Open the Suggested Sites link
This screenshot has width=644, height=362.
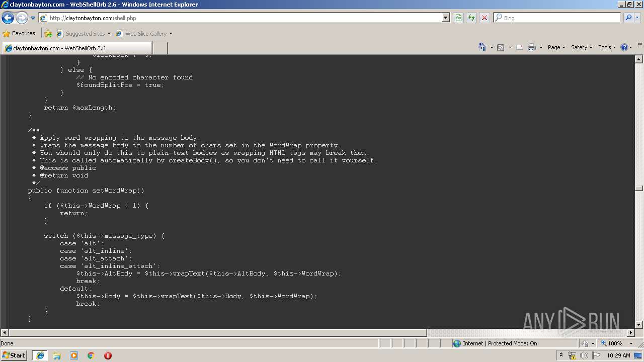(x=83, y=34)
